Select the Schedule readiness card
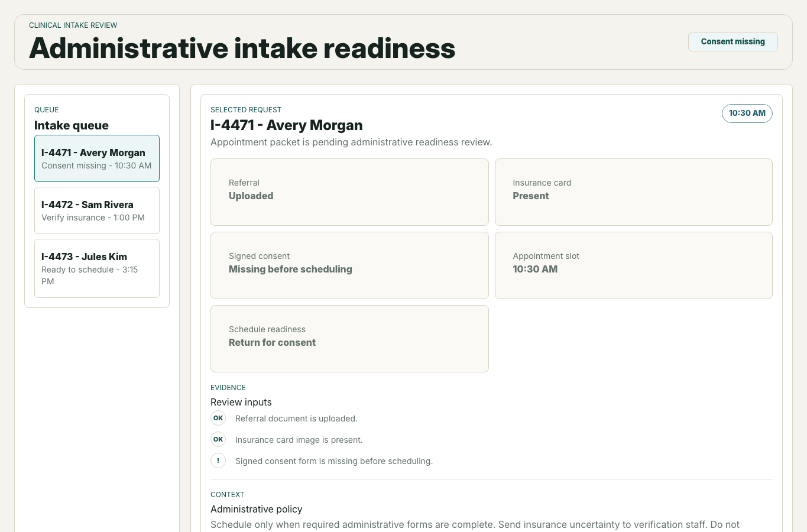 (349, 339)
